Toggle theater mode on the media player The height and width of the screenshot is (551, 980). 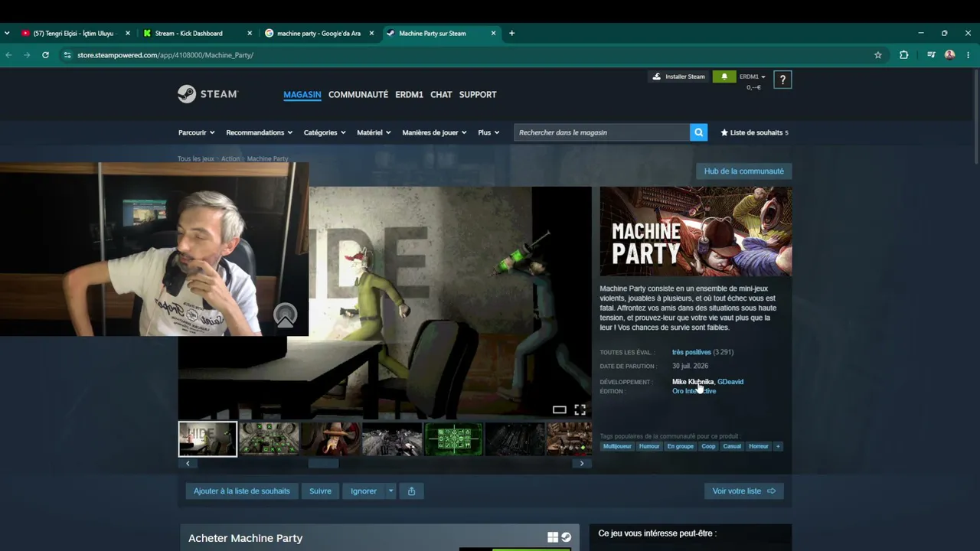click(560, 410)
